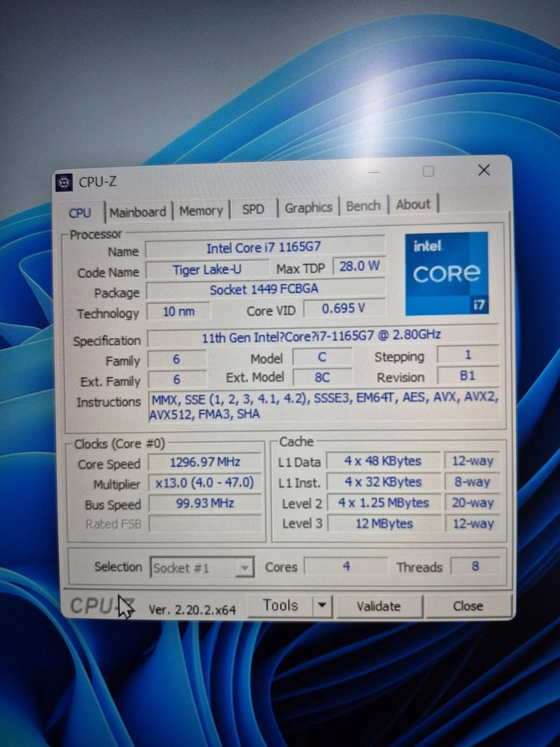Open the Mainboard tab
Image resolution: width=560 pixels, height=747 pixels.
(x=138, y=211)
